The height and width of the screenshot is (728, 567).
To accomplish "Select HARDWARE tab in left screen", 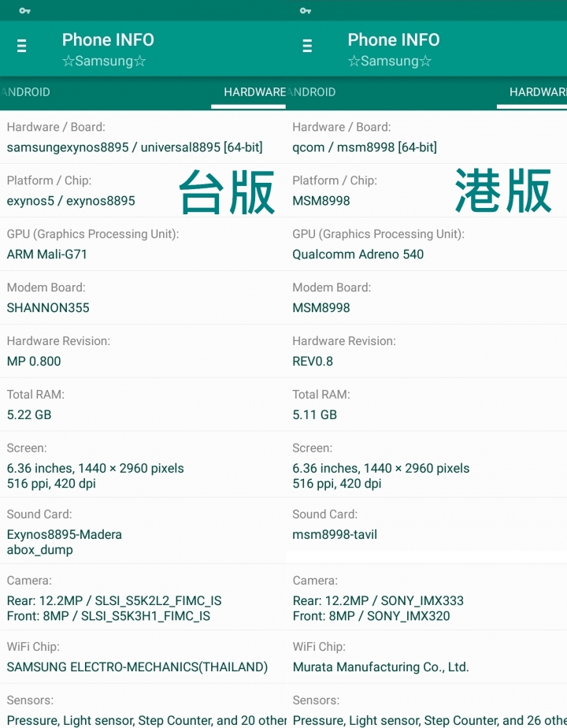I will click(254, 92).
